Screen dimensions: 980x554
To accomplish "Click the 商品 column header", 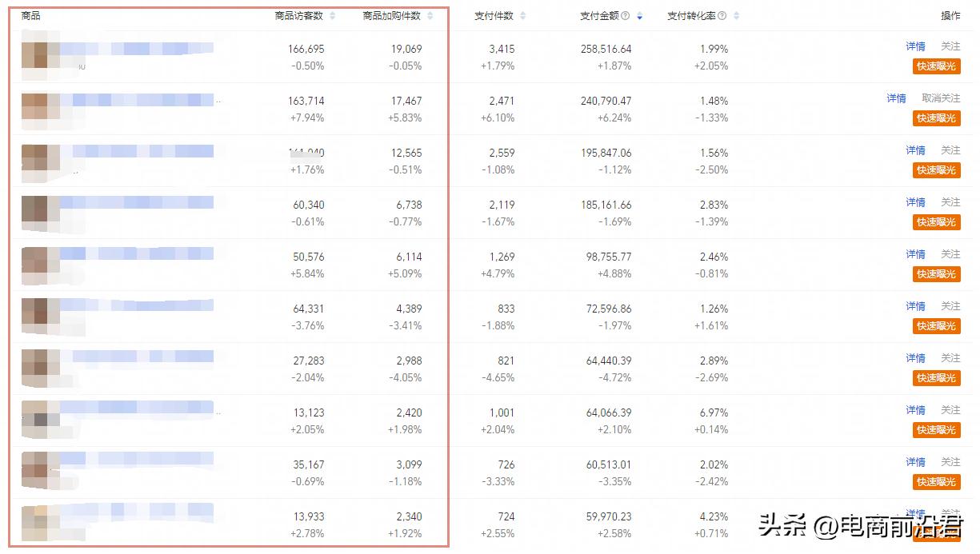I will (30, 16).
